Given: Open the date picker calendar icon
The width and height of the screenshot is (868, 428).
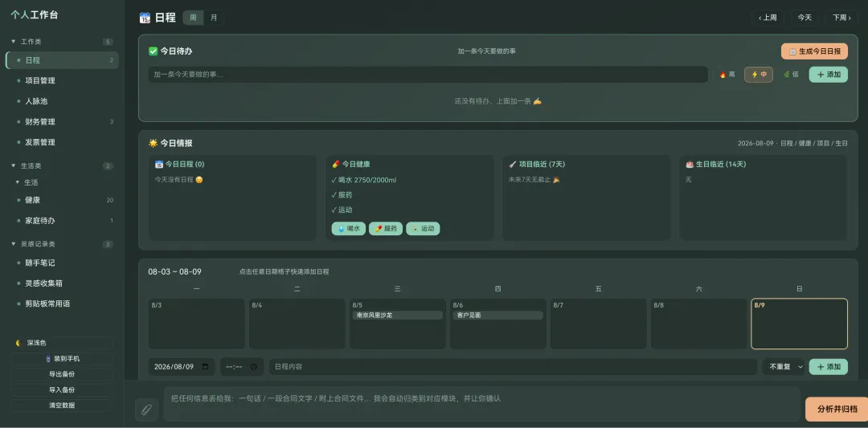Looking at the screenshot, I should [x=206, y=367].
